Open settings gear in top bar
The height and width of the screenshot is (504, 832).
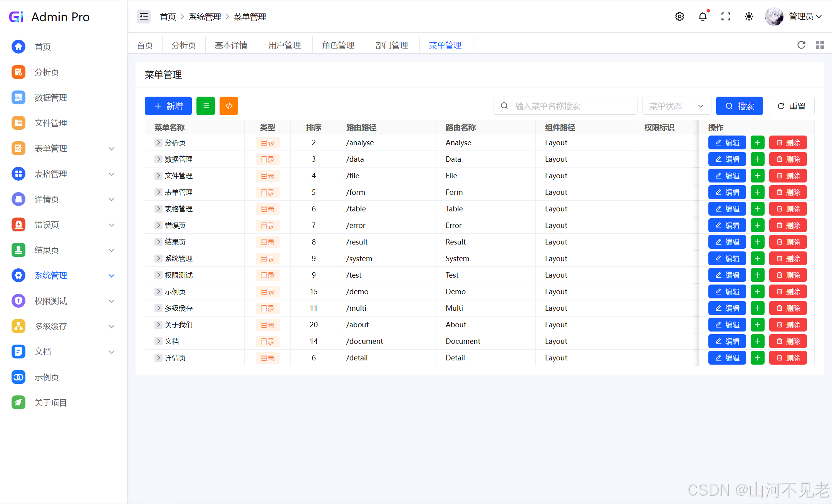pyautogui.click(x=679, y=17)
